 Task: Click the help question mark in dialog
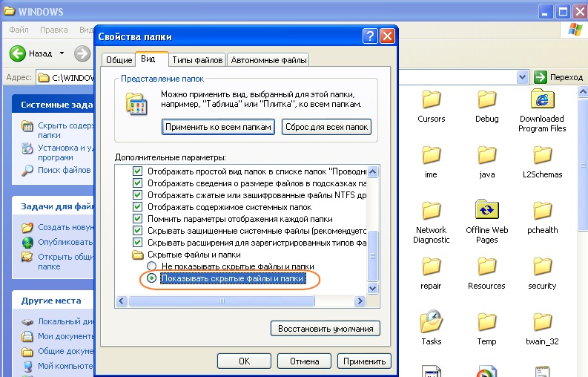(370, 36)
